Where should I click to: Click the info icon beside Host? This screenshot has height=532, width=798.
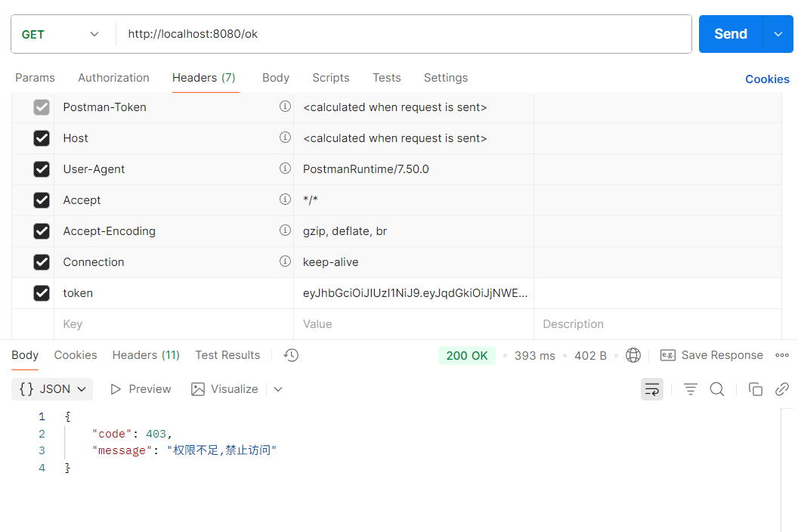(x=285, y=138)
